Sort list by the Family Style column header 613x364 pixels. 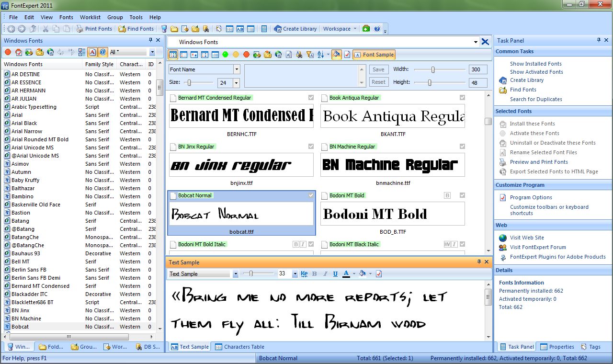(x=100, y=64)
